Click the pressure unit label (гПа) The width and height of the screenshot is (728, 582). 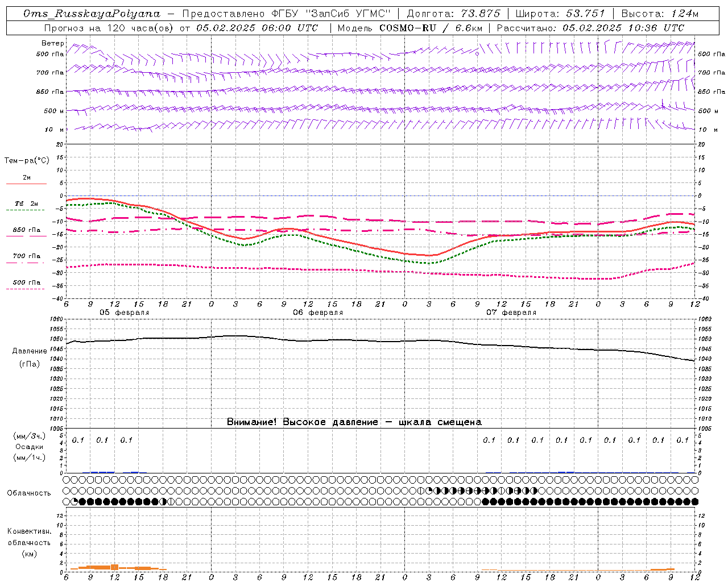(30, 364)
